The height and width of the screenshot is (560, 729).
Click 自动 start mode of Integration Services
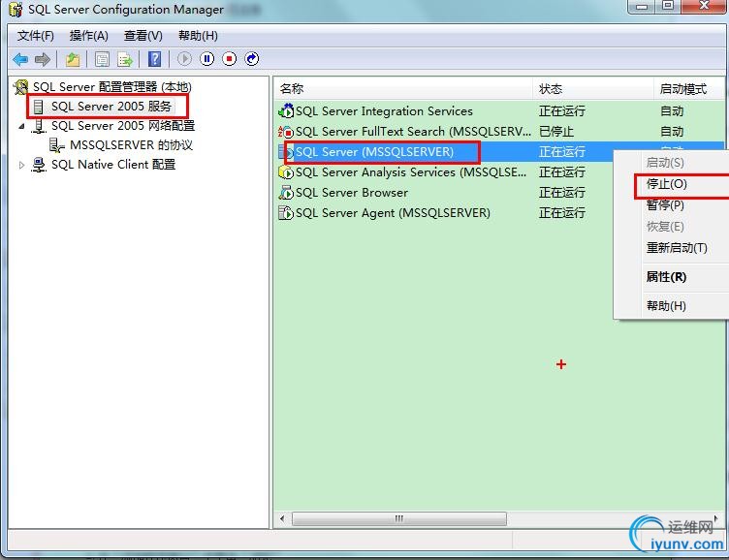pos(672,111)
